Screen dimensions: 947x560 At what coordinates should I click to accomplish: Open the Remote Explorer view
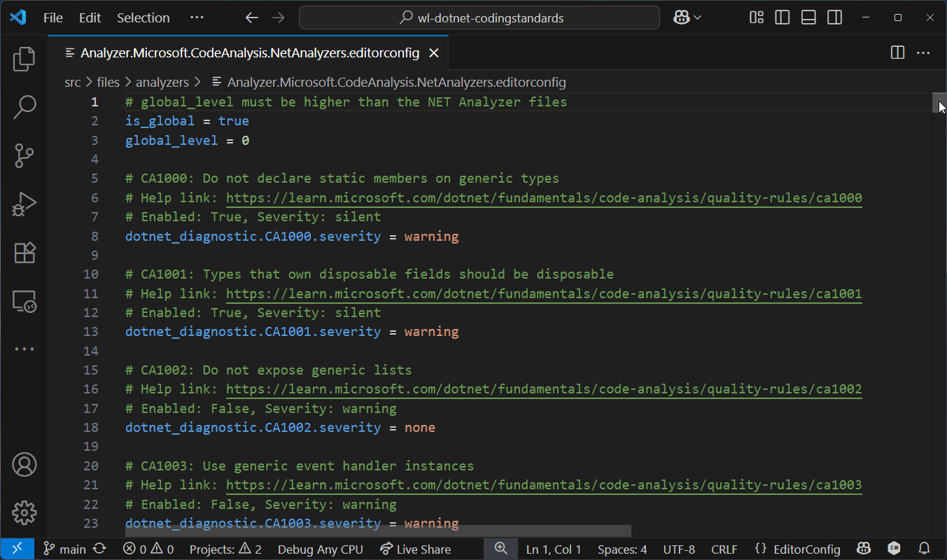pyautogui.click(x=24, y=301)
